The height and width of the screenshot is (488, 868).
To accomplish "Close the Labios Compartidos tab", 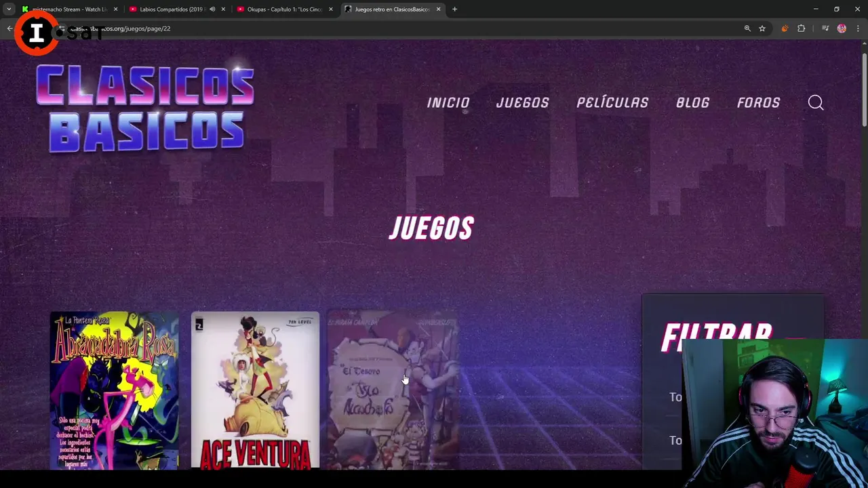I will 223,9.
